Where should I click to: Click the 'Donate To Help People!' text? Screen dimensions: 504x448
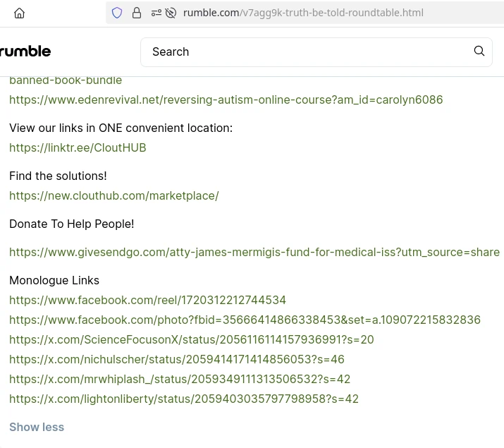72,224
